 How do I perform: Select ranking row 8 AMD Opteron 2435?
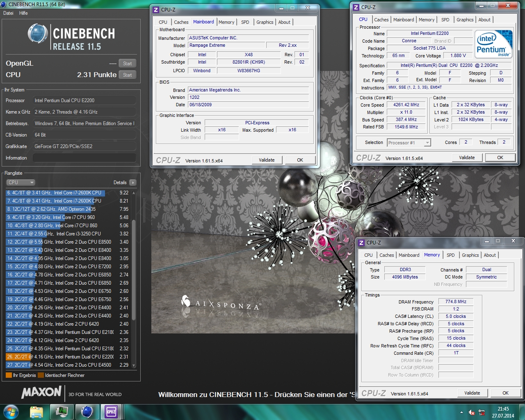point(68,209)
